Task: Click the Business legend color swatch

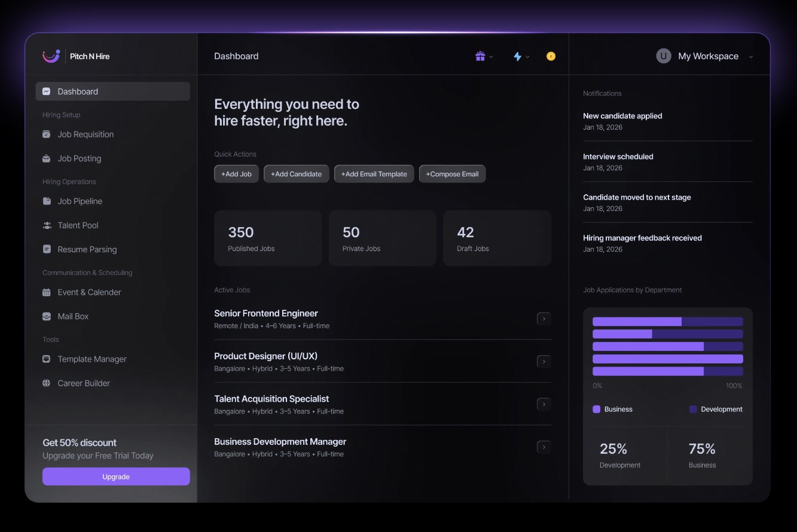Action: [596, 409]
